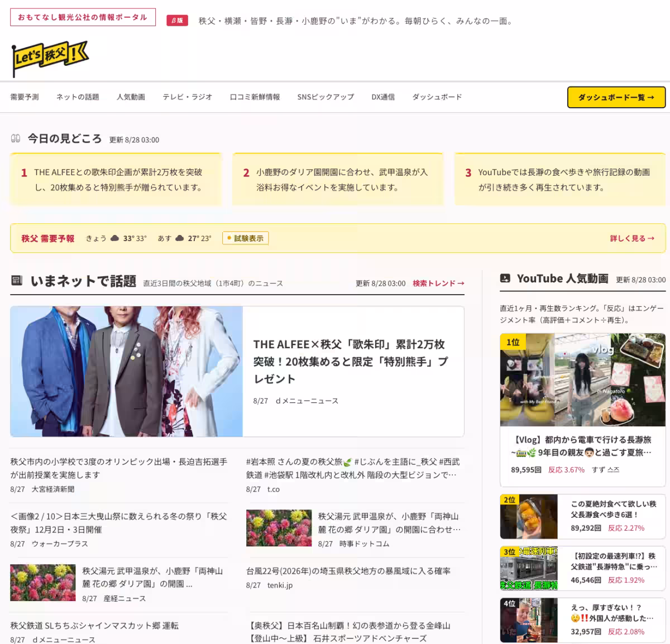Click the ウォーカープラス source label

[x=60, y=544]
